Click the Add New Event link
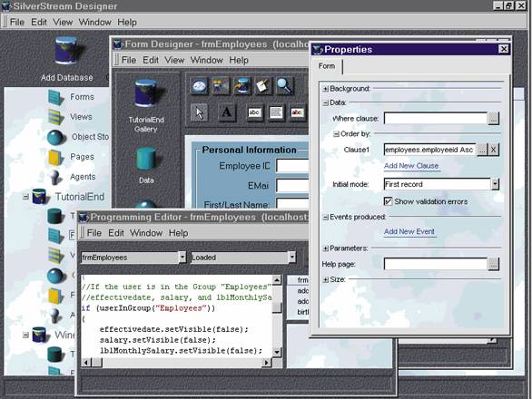The image size is (532, 399). (409, 231)
